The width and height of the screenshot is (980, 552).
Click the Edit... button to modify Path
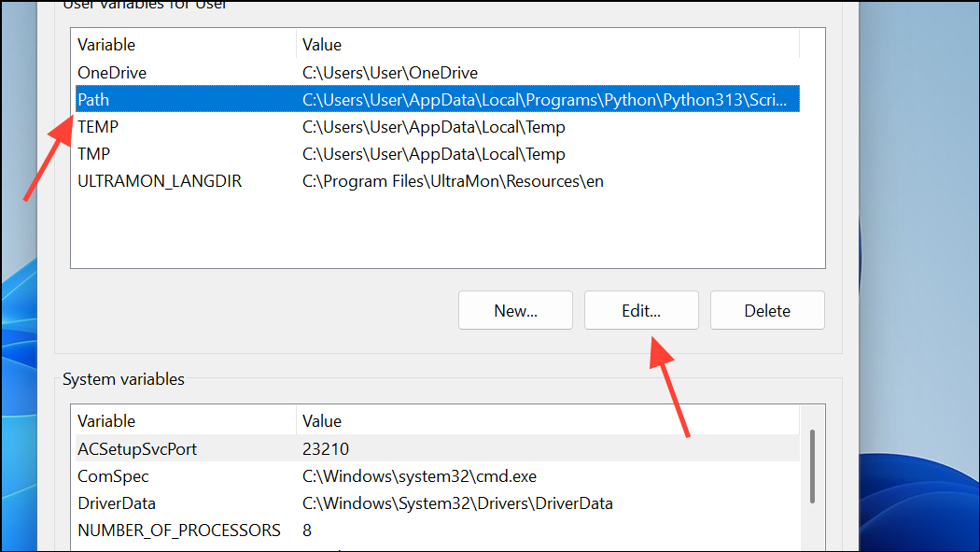(640, 309)
